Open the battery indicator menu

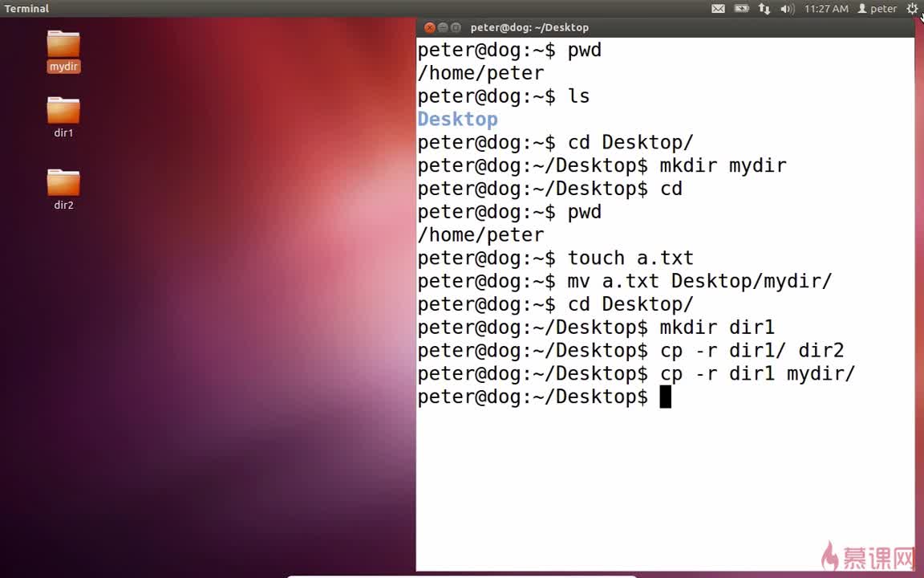coord(741,8)
